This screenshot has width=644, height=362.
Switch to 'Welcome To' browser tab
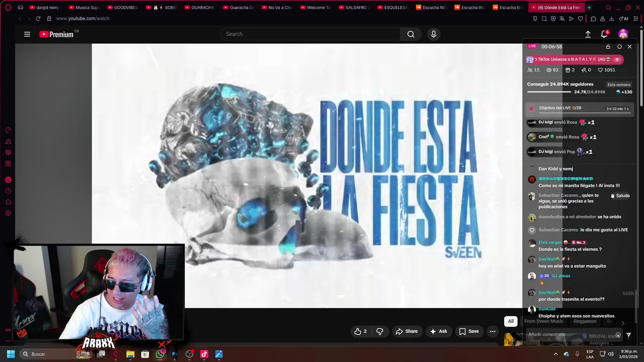315,8
